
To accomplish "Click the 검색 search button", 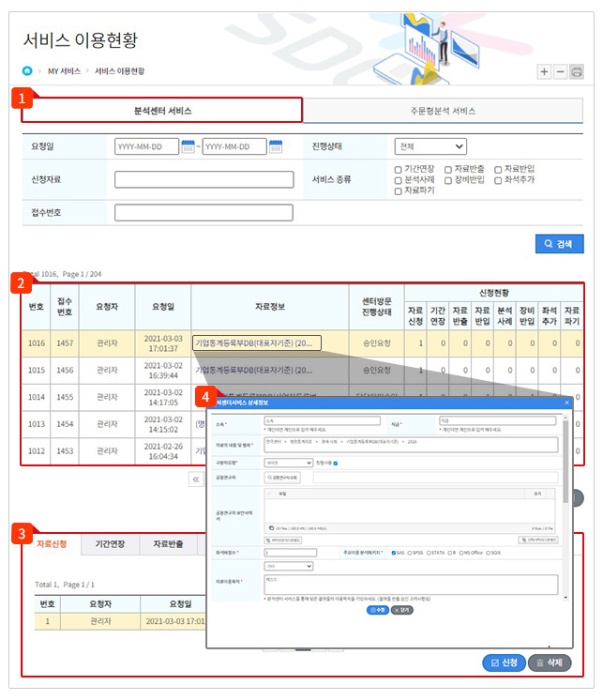I will click(x=559, y=244).
